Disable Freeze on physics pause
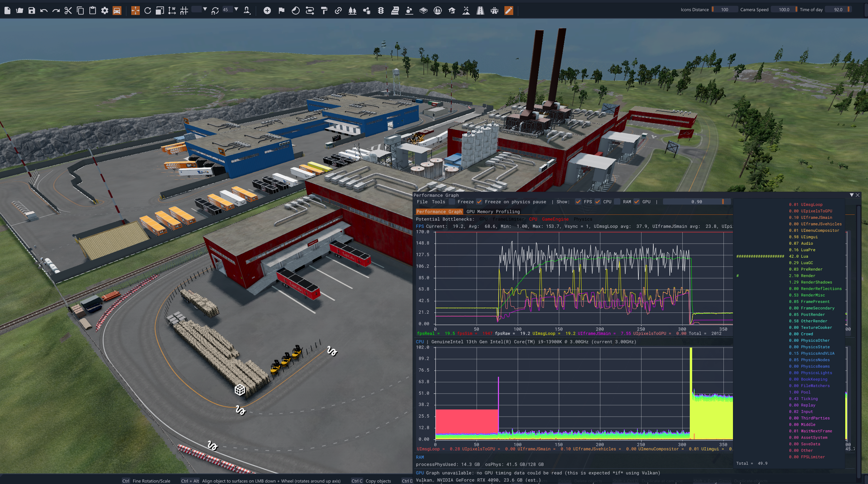This screenshot has width=868, height=484. (479, 202)
